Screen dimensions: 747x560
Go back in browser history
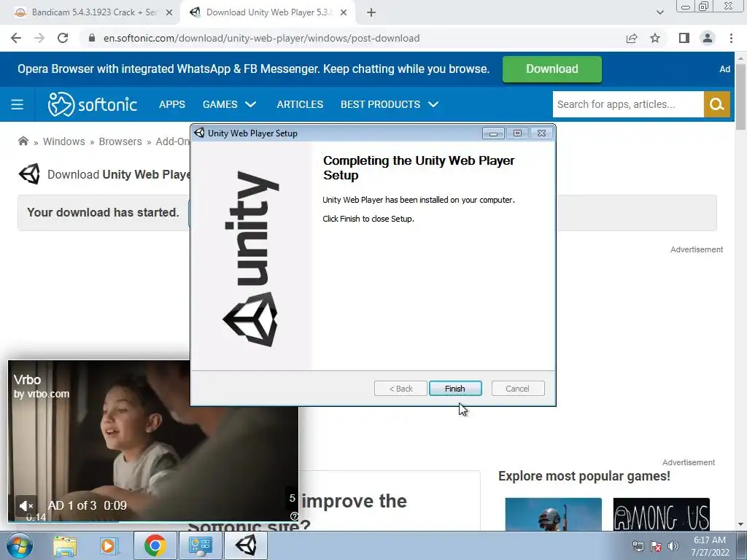(16, 38)
